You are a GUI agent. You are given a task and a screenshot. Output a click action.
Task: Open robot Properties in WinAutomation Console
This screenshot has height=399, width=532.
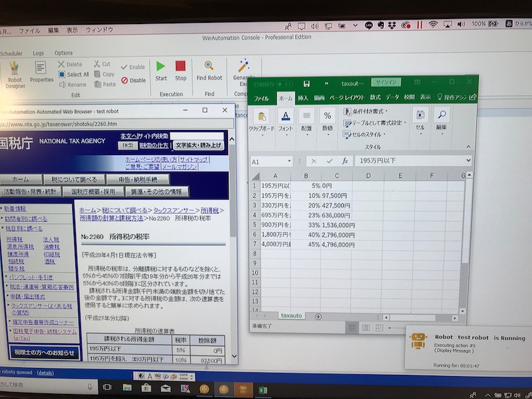coord(41,72)
